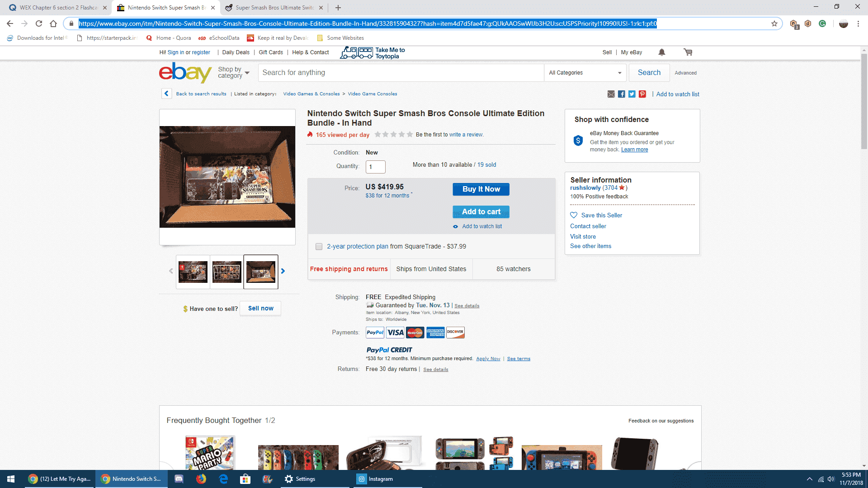868x488 pixels.
Task: Open All Categories dropdown
Action: pyautogui.click(x=585, y=73)
